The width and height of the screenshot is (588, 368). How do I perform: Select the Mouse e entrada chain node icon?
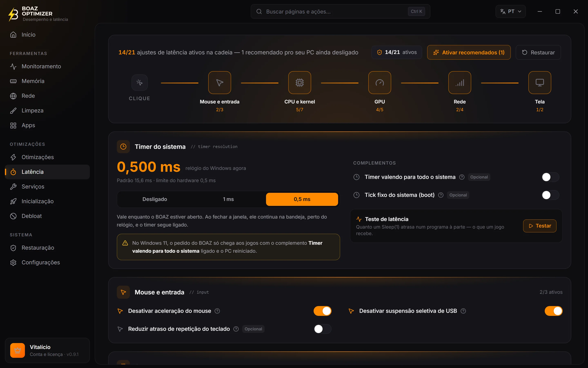(220, 83)
